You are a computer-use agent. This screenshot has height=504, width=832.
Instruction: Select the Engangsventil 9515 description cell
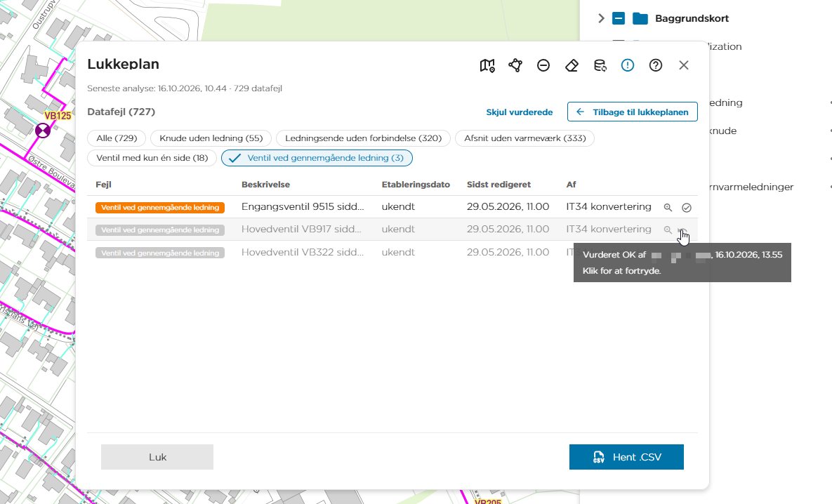click(303, 207)
